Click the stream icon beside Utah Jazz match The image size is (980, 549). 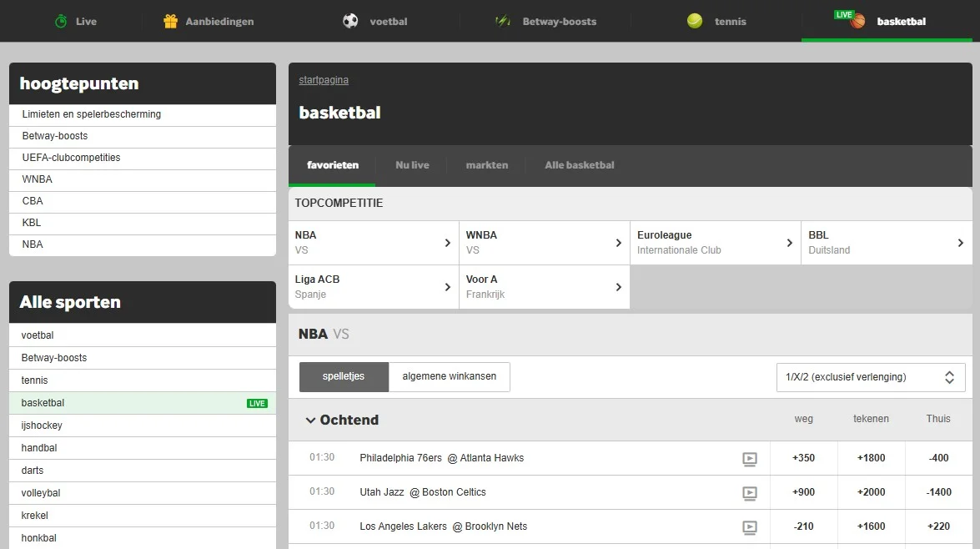coord(748,492)
